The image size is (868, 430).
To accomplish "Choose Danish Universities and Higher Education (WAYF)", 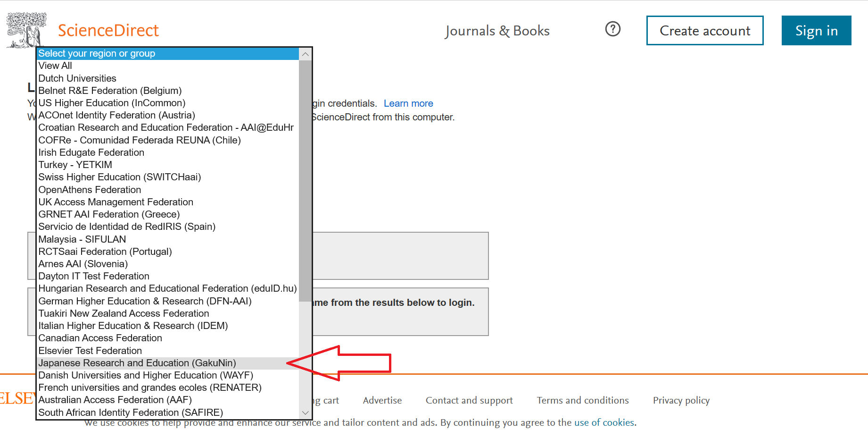I will tap(168, 376).
